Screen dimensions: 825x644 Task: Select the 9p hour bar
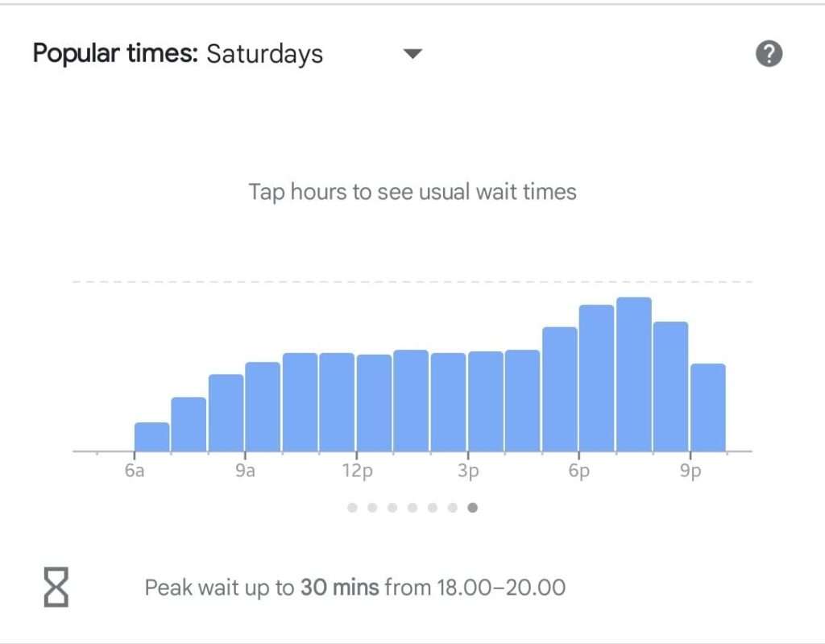708,408
